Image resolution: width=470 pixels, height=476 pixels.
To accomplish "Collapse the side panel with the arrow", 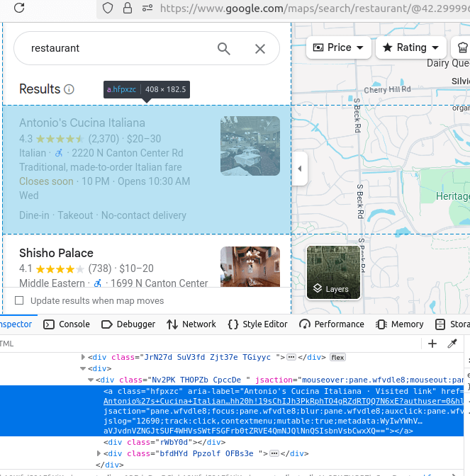I will 300,169.
